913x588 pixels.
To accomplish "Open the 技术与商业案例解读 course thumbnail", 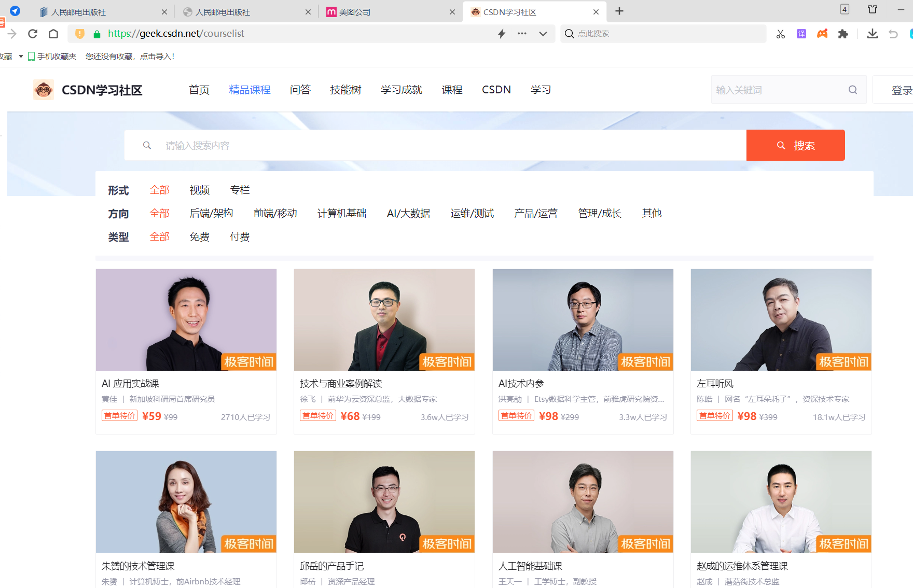I will tap(384, 319).
